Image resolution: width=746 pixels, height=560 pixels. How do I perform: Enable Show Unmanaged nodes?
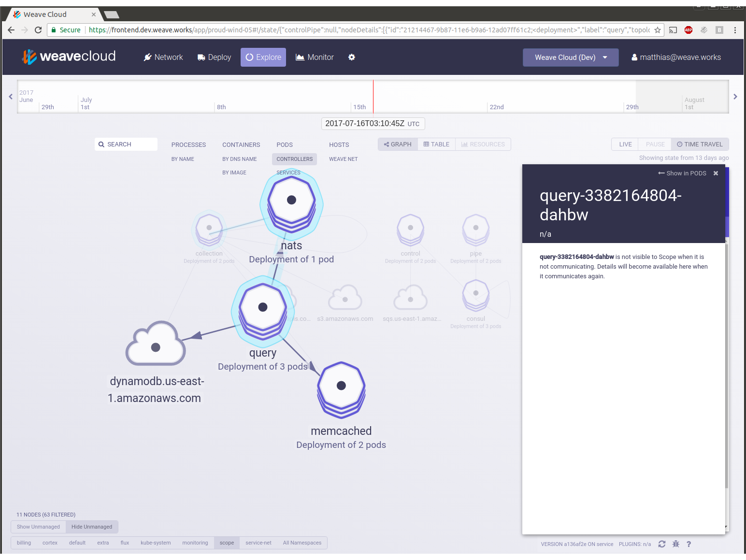point(38,527)
